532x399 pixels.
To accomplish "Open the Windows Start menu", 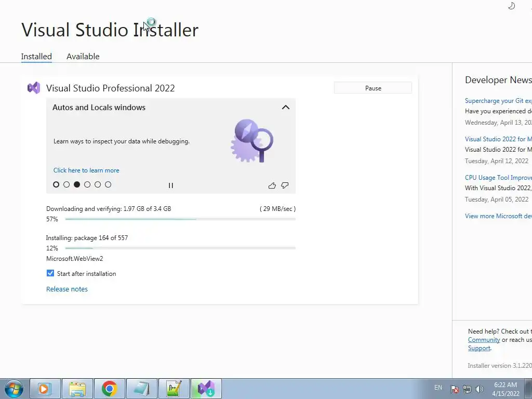I will 14,389.
